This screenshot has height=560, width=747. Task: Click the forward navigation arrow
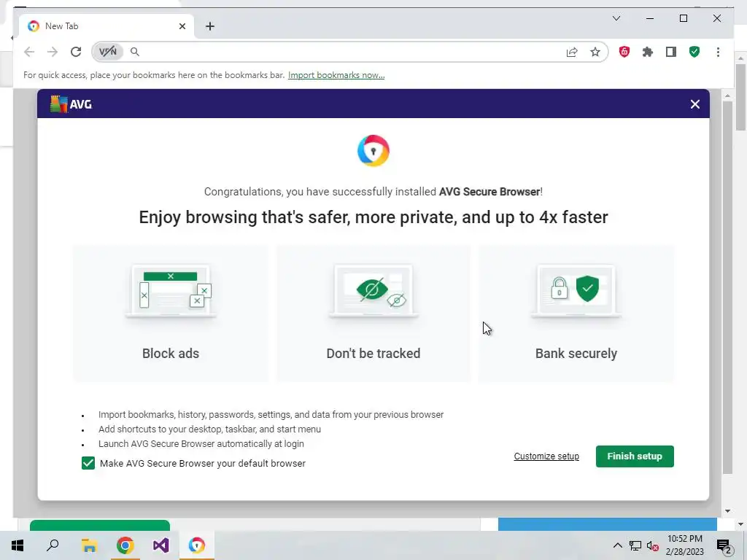coord(53,52)
